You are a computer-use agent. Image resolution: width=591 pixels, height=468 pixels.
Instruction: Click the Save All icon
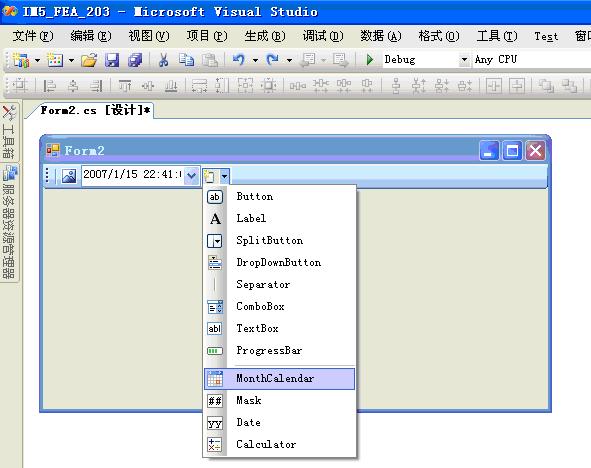tap(135, 60)
